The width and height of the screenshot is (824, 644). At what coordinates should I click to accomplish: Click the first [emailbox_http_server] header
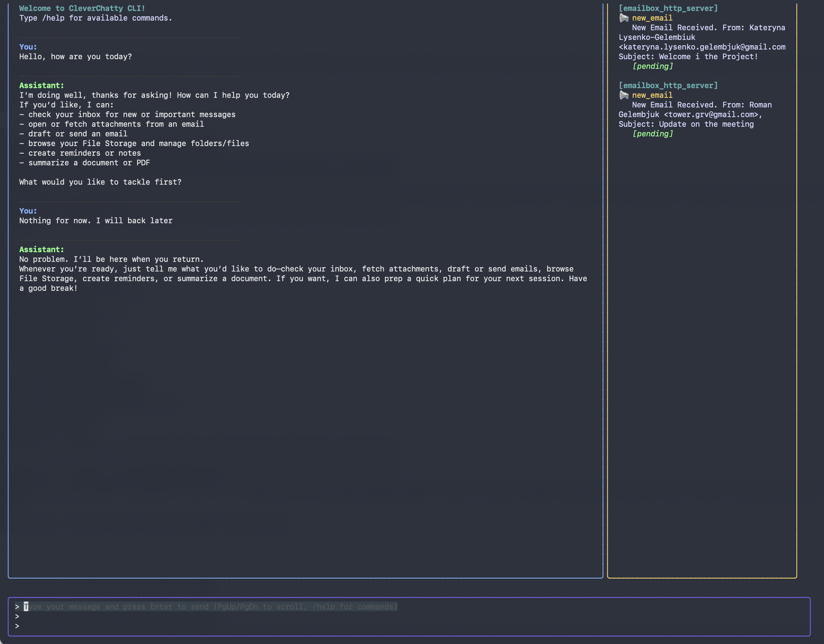tap(668, 8)
